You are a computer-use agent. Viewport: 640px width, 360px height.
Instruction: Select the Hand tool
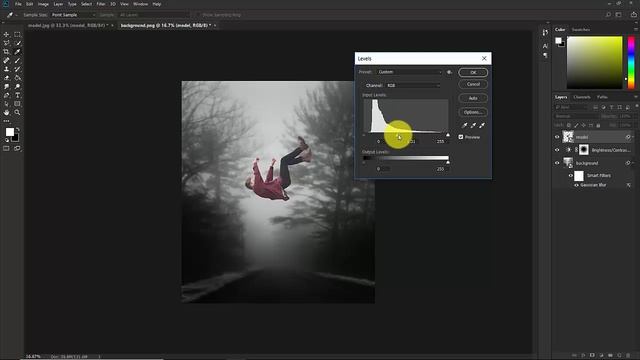click(6, 112)
